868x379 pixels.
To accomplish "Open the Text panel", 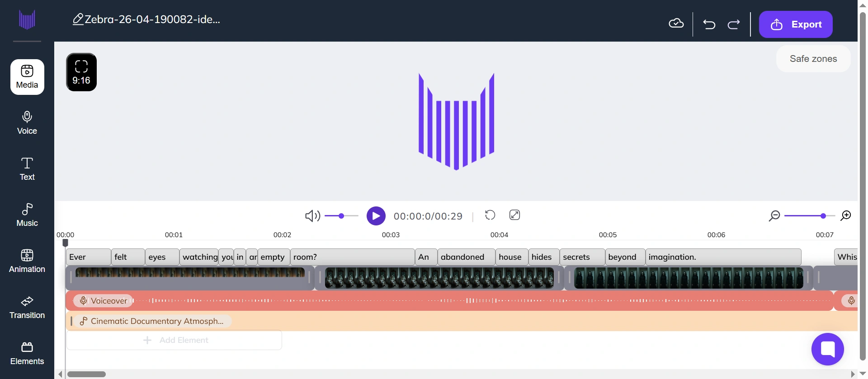I will pos(27,169).
